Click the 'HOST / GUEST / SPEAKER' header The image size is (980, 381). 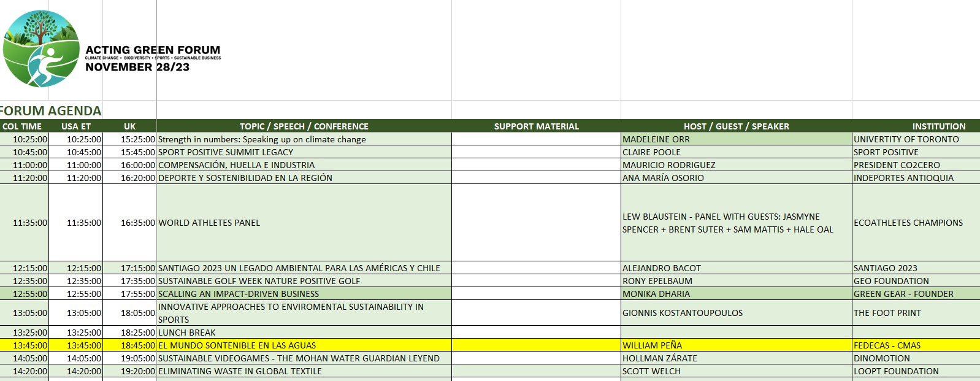737,126
